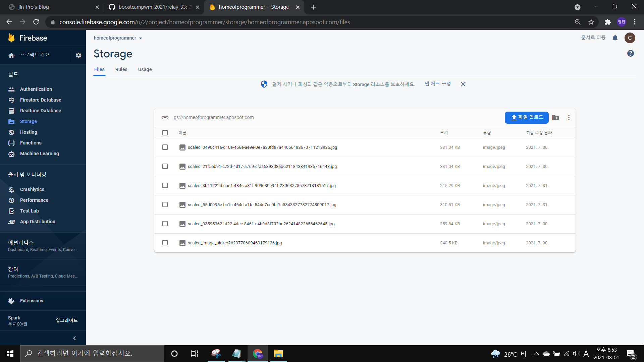Open the Authentication section
The width and height of the screenshot is (644, 362).
click(x=36, y=89)
